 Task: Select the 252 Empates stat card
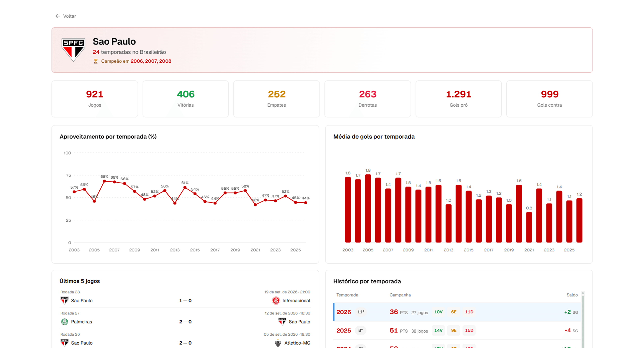(276, 99)
